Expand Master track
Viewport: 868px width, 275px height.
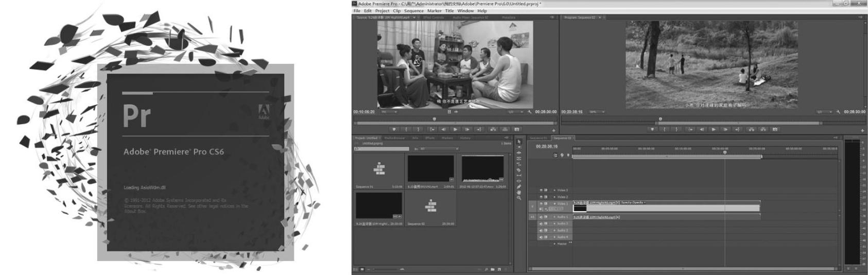pyautogui.click(x=554, y=244)
